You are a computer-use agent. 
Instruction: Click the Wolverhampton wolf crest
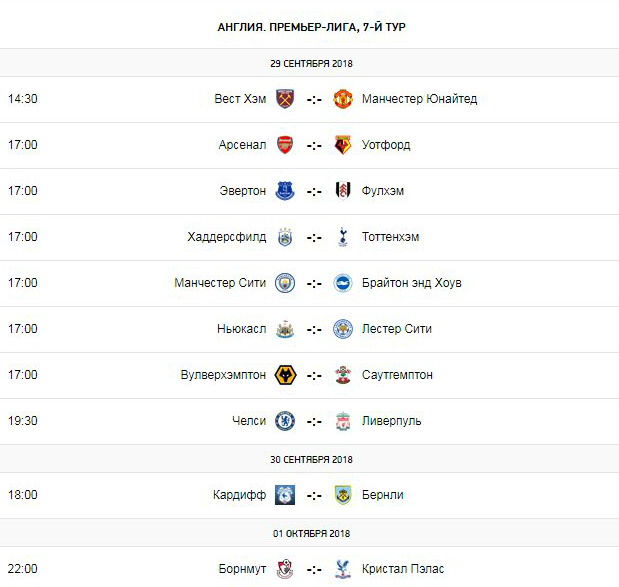tap(285, 375)
